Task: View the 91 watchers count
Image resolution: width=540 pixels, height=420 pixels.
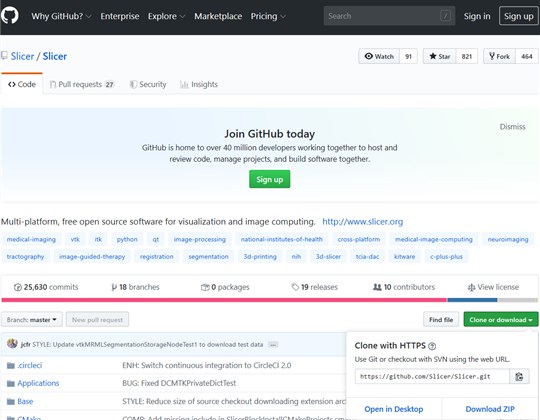Action: (x=408, y=56)
